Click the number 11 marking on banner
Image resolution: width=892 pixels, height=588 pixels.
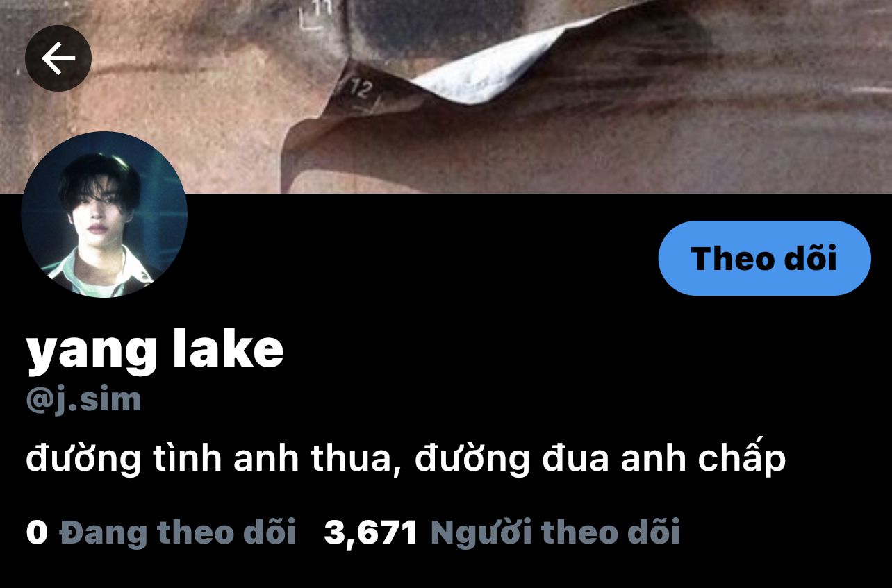coord(322,8)
